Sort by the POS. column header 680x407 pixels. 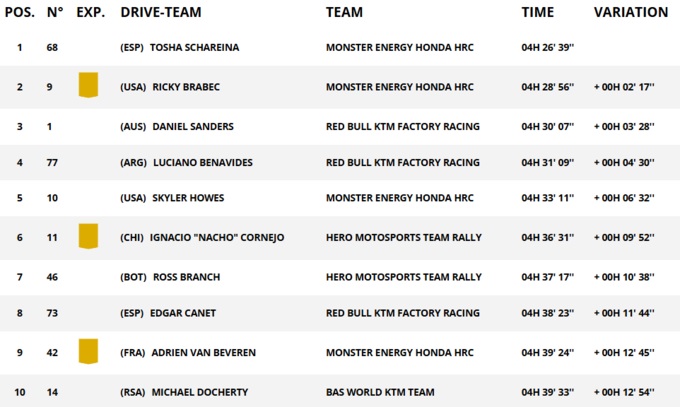point(20,13)
